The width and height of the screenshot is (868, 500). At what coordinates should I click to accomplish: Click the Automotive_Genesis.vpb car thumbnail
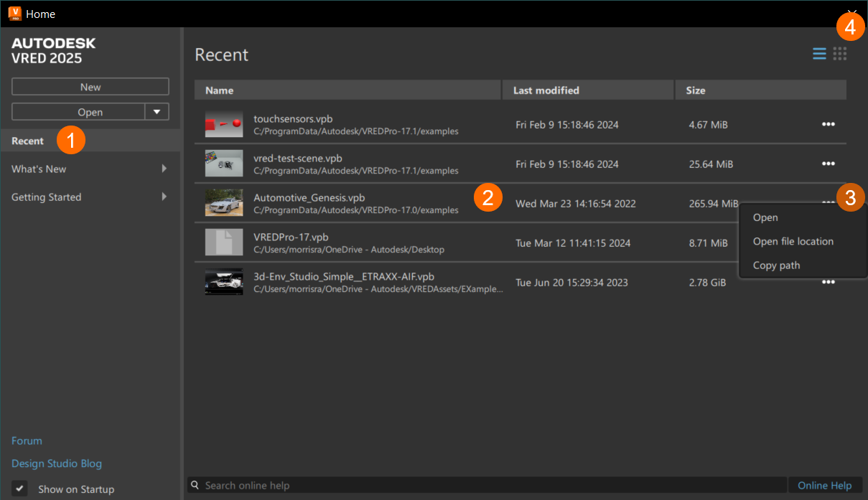[x=224, y=203]
